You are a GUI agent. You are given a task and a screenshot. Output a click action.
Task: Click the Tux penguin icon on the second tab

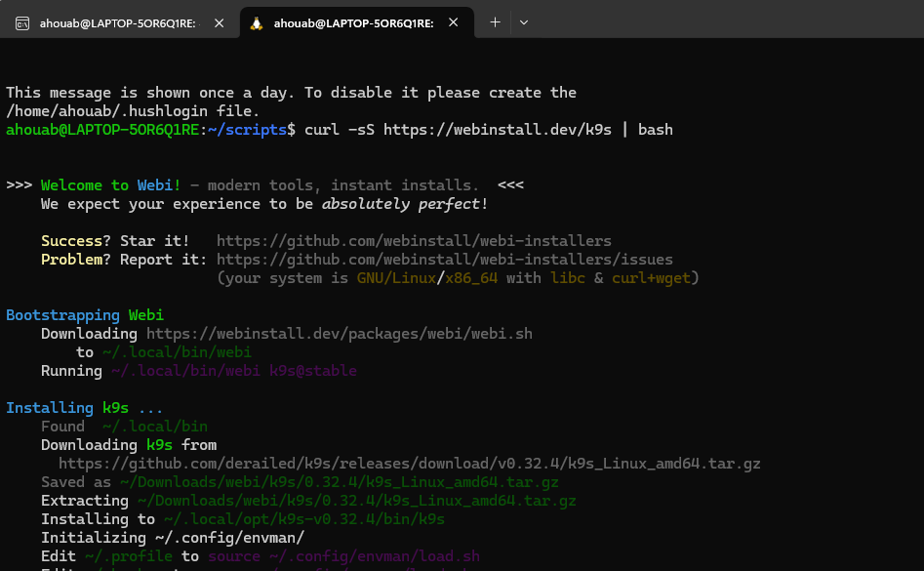[x=257, y=23]
